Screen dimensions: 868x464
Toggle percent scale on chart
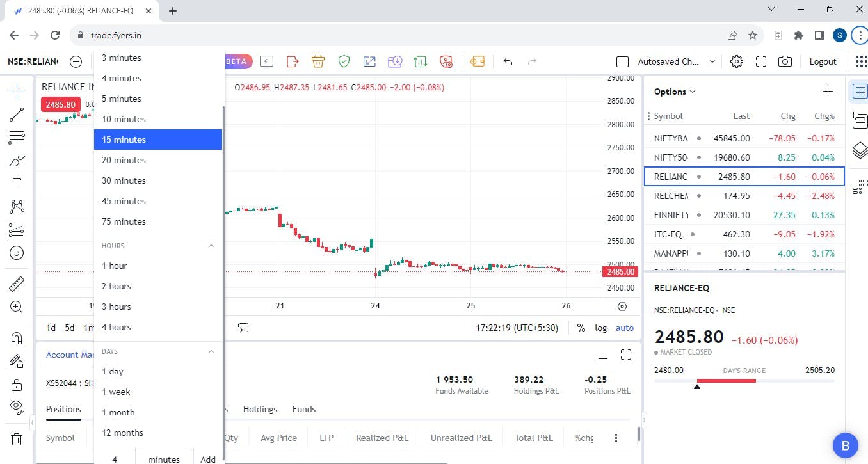[581, 328]
